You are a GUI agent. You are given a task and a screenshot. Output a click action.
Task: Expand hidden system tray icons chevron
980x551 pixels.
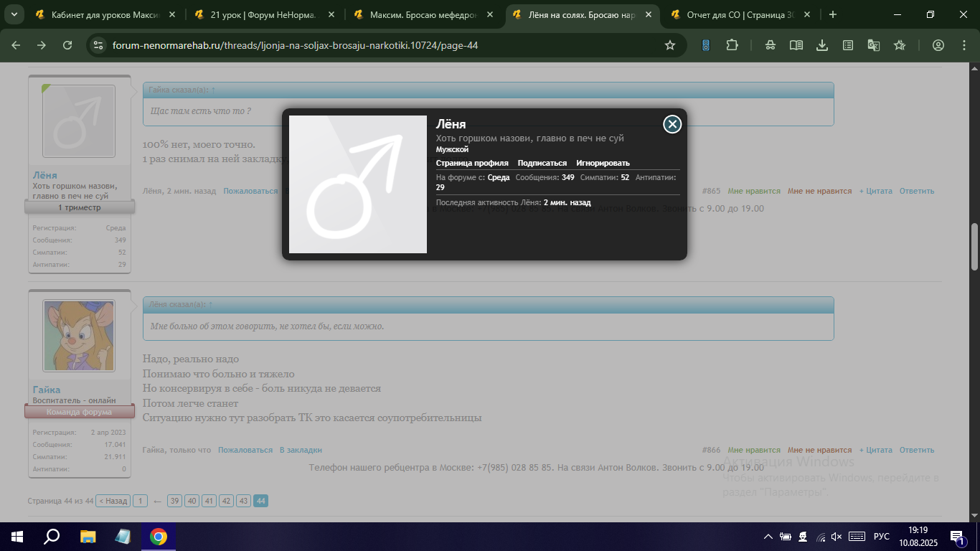click(768, 537)
